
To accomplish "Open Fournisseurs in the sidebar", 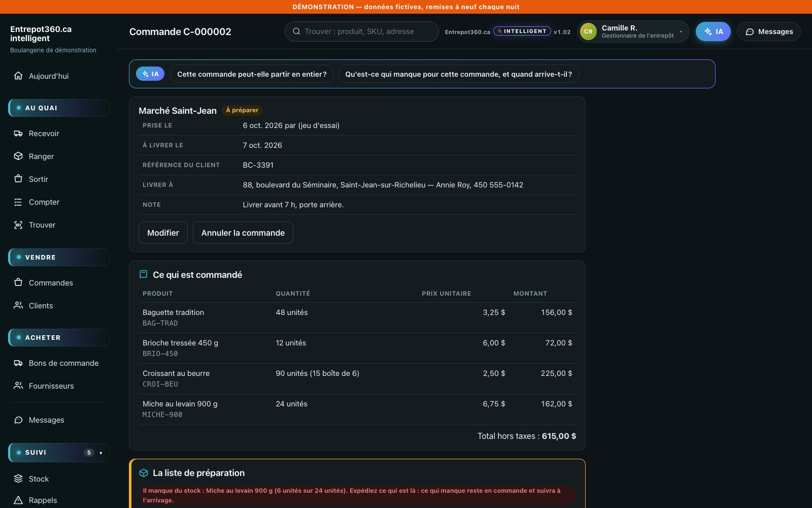I will point(51,386).
